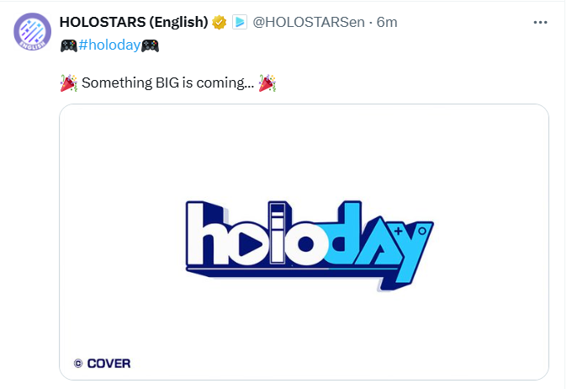Click the small circle on logo's y
The width and height of the screenshot is (588, 389).
click(x=422, y=231)
